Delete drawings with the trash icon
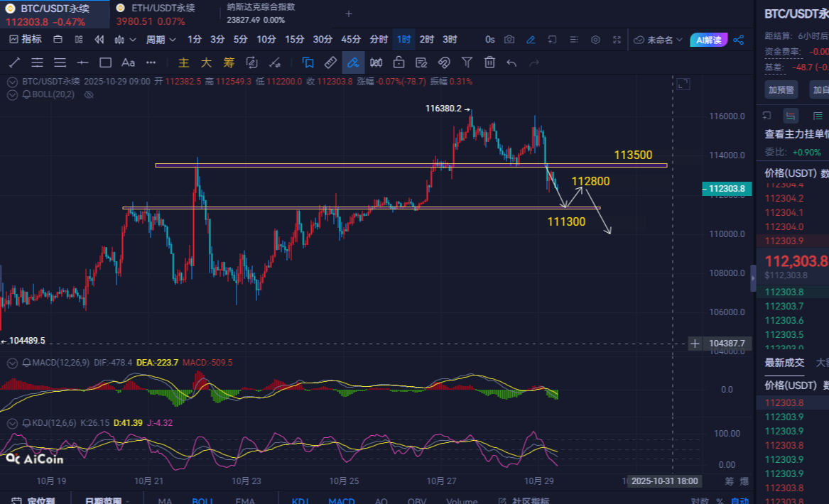 tap(489, 62)
